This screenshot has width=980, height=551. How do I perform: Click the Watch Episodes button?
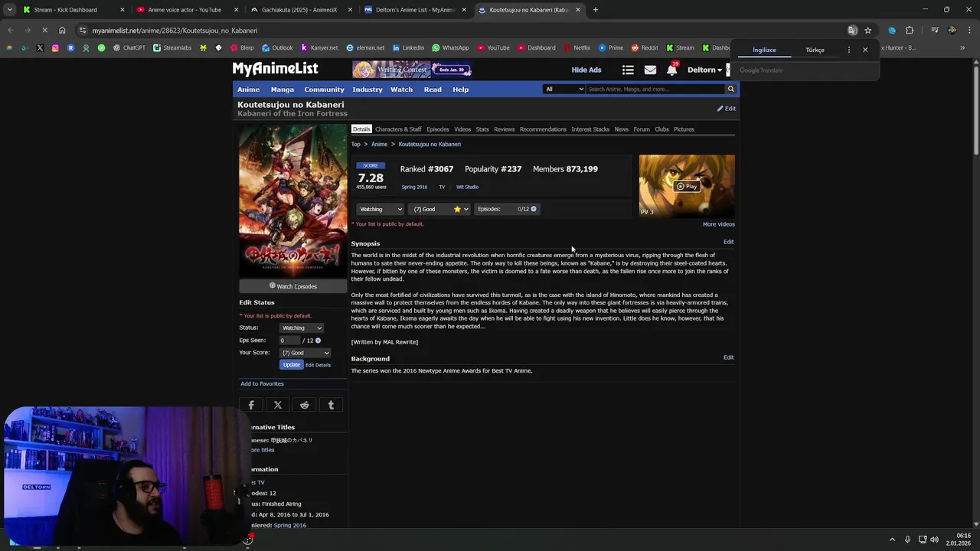pos(292,286)
